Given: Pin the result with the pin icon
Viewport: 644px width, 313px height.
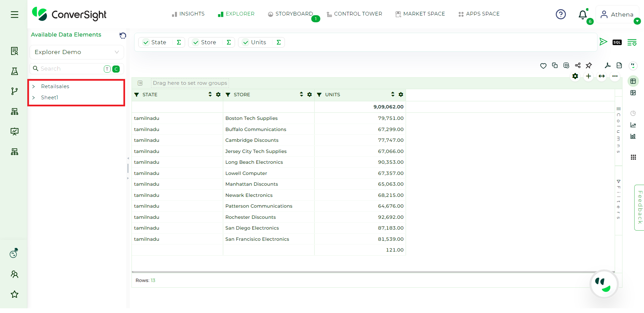Looking at the screenshot, I should tap(589, 66).
